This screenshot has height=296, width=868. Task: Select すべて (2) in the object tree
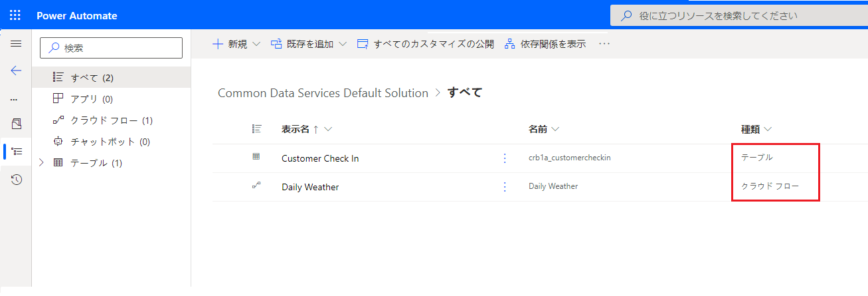pos(111,78)
